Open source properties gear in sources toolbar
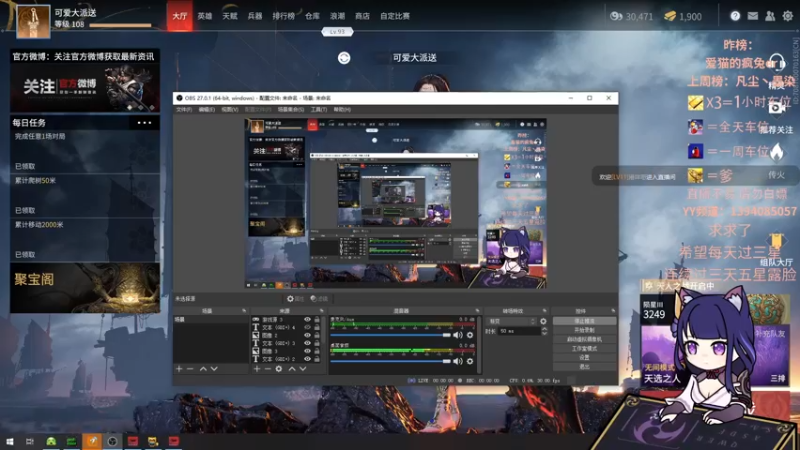This screenshot has height=450, width=800. (x=279, y=368)
